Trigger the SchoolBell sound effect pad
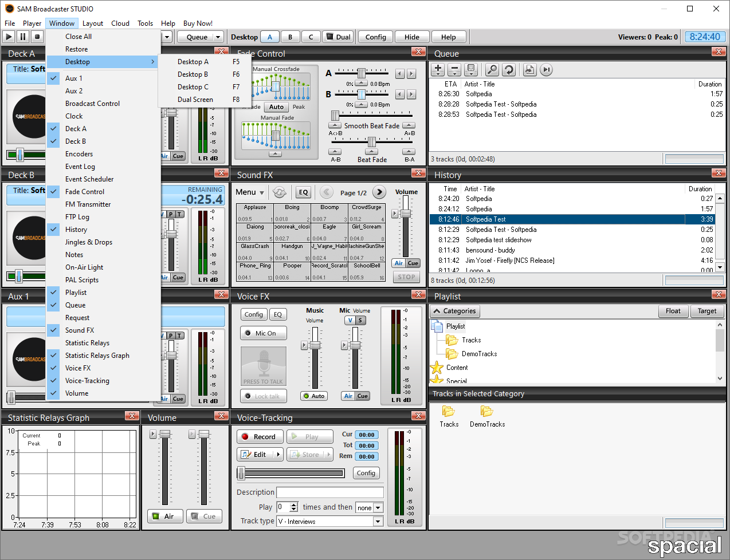This screenshot has width=730, height=560. coord(367,271)
